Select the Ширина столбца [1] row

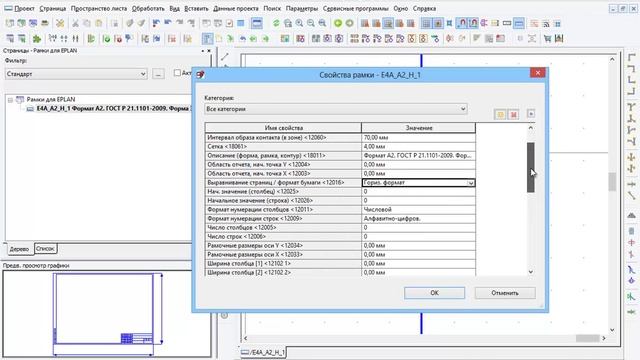(x=340, y=263)
